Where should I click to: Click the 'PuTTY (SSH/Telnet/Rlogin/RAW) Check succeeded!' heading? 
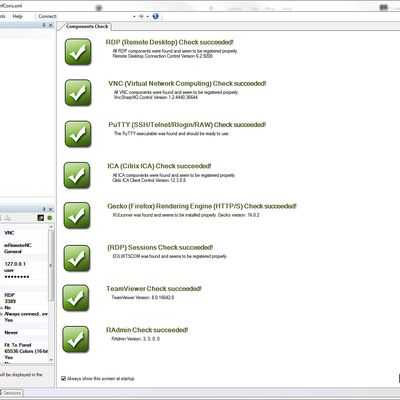click(187, 125)
